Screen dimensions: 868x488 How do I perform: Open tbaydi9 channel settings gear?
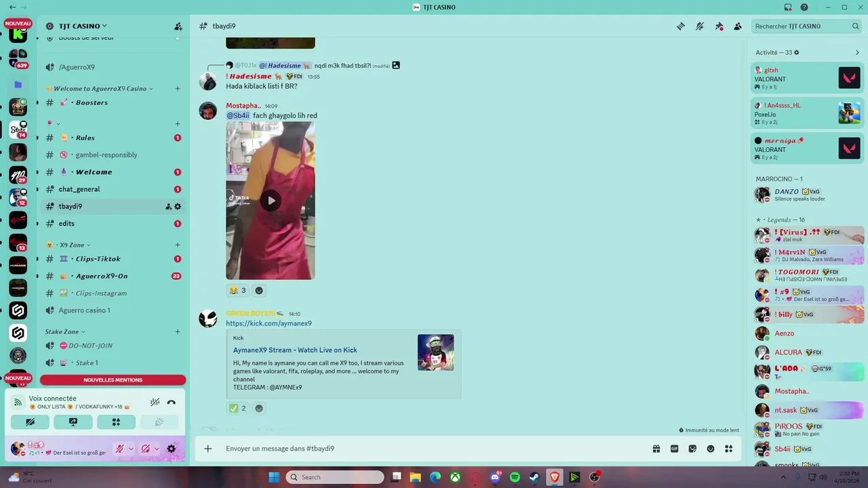pos(178,207)
